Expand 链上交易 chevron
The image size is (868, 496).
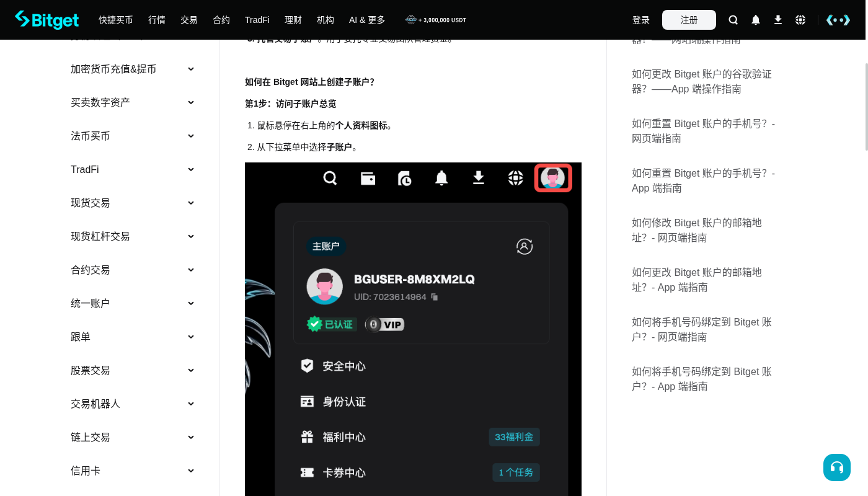pyautogui.click(x=191, y=437)
